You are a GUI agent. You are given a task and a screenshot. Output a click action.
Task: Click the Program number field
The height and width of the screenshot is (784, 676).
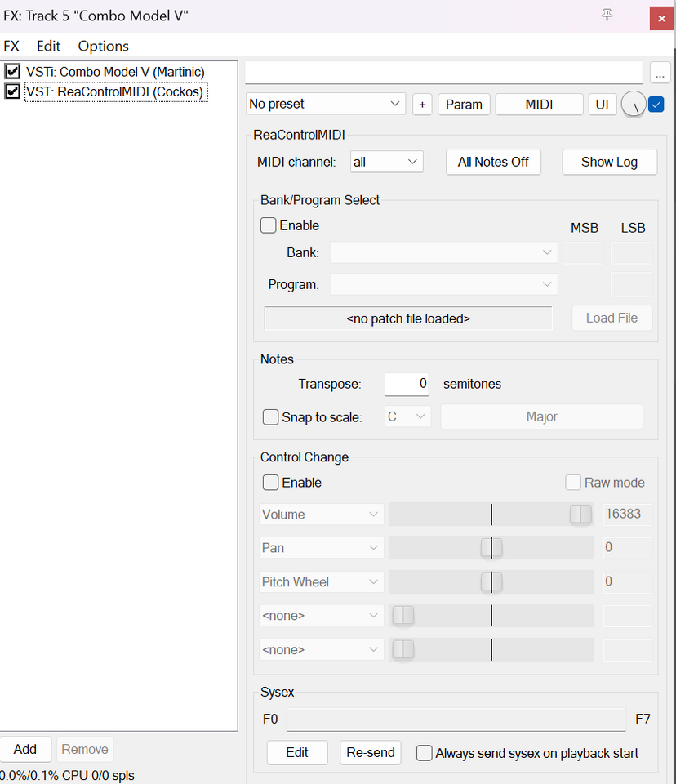pyautogui.click(x=631, y=284)
